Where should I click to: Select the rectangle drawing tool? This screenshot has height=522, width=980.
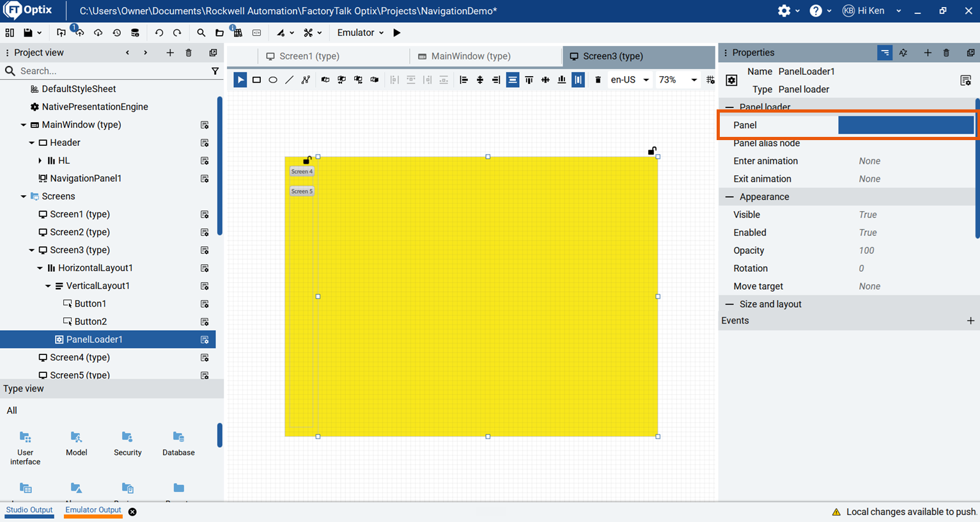256,80
